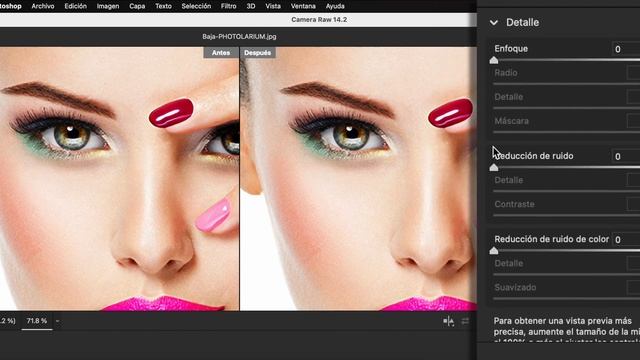Click the Reducción de ruido value field

coord(626,156)
